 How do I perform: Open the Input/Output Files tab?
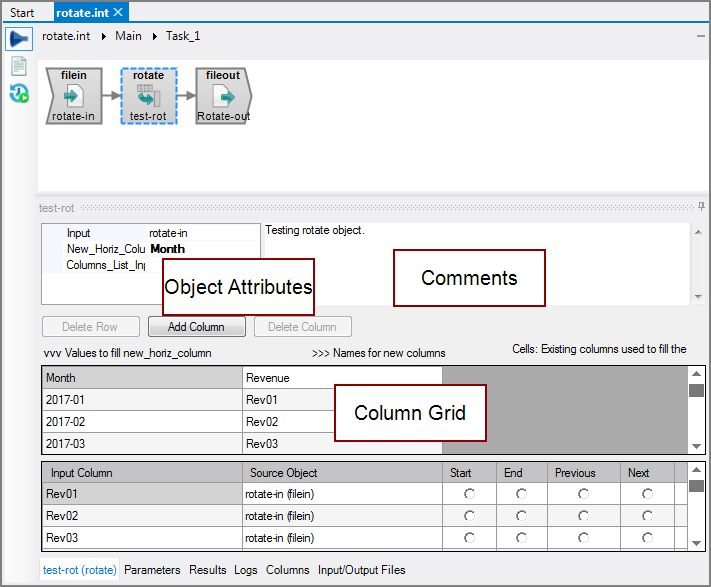click(x=361, y=570)
